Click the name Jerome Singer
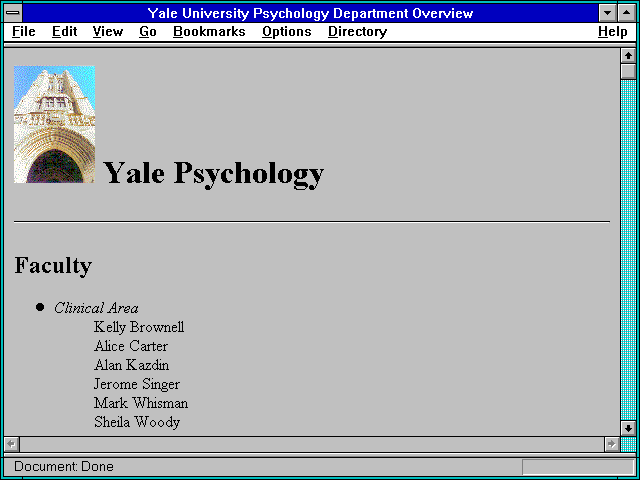Image resolution: width=640 pixels, height=480 pixels. point(137,384)
